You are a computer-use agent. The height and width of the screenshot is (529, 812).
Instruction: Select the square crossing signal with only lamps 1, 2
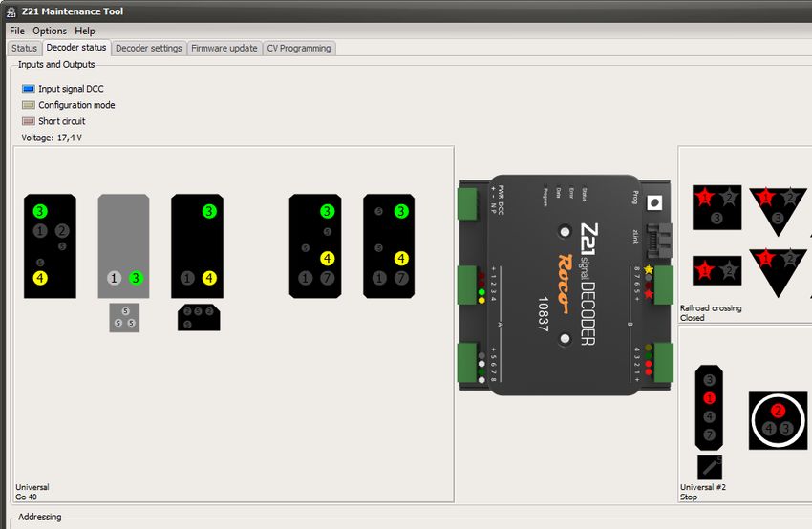716,271
